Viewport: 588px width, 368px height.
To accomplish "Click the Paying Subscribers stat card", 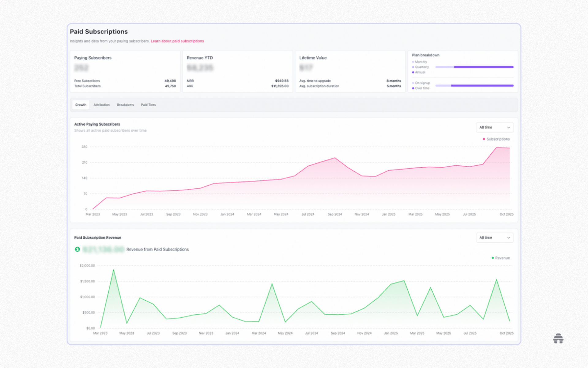I will 125,71.
